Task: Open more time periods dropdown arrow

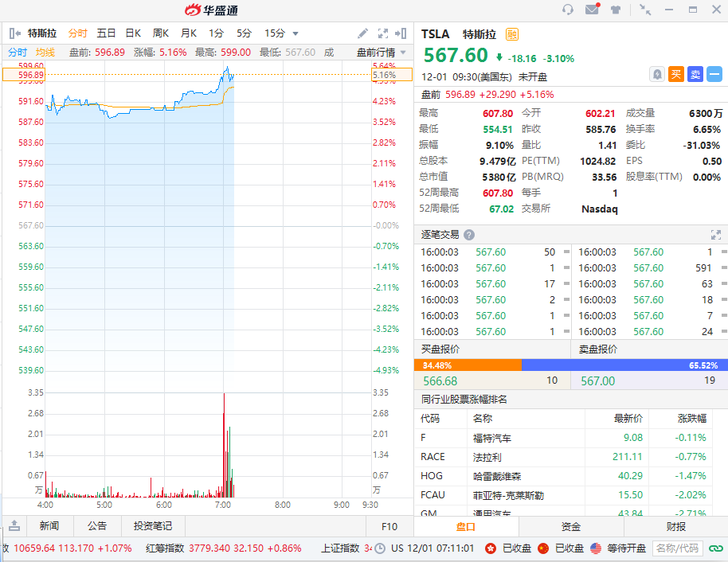Action: click(296, 33)
